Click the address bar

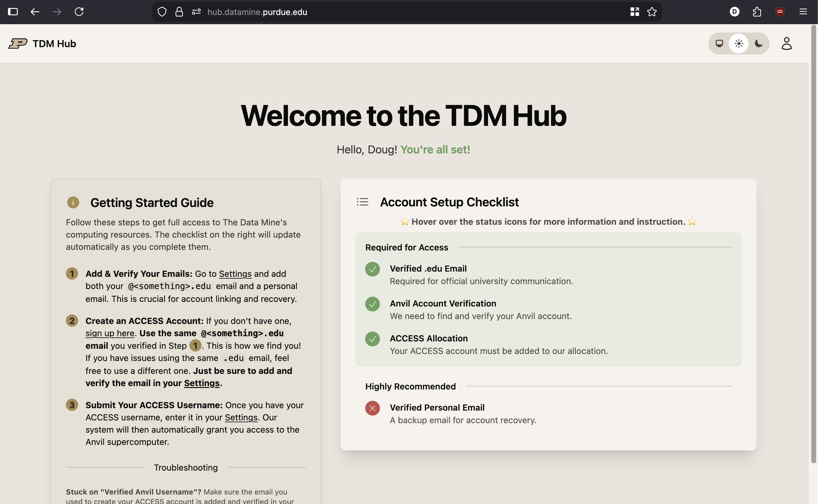point(367,12)
